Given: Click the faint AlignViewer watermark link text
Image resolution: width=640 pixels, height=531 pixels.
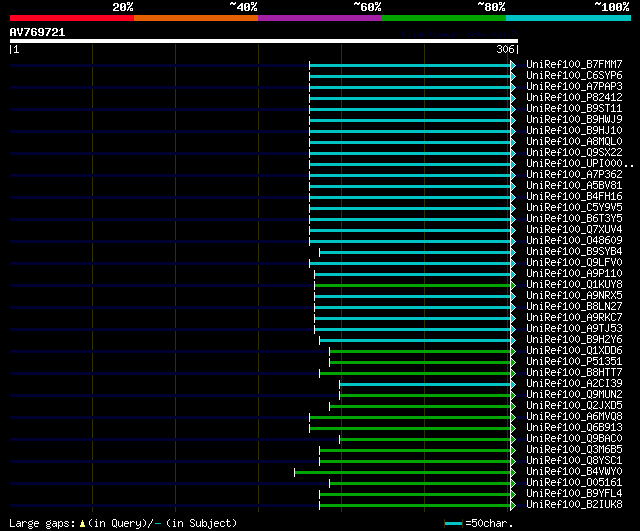Looking at the screenshot, I should (459, 34).
